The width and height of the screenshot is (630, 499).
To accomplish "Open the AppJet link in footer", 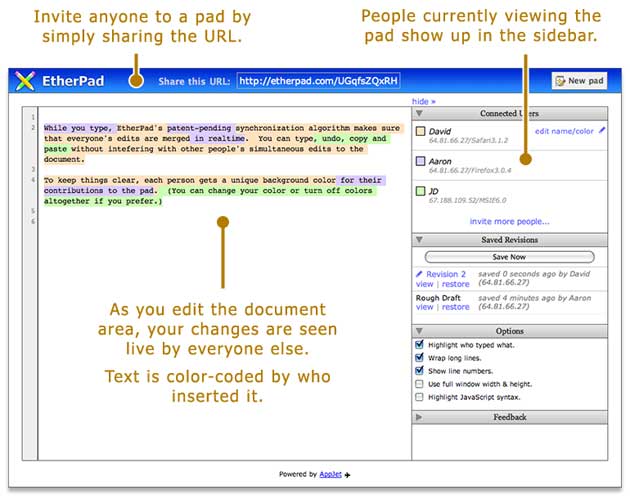I will coord(330,474).
